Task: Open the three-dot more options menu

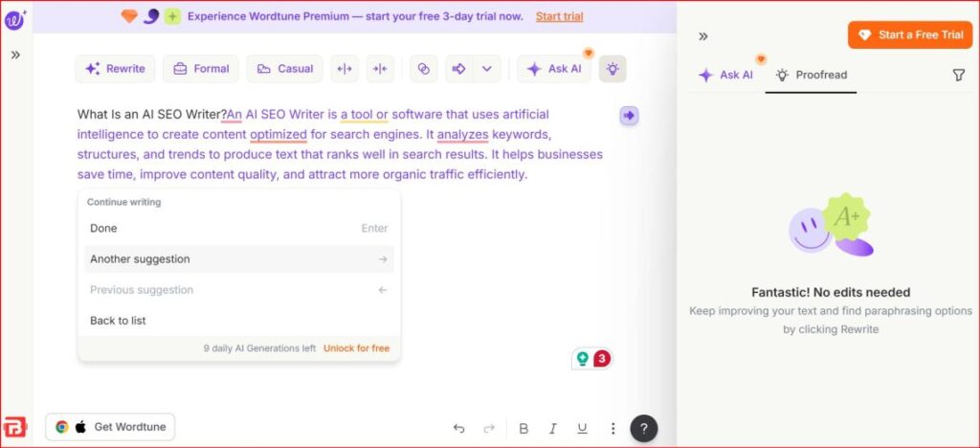Action: pos(613,429)
